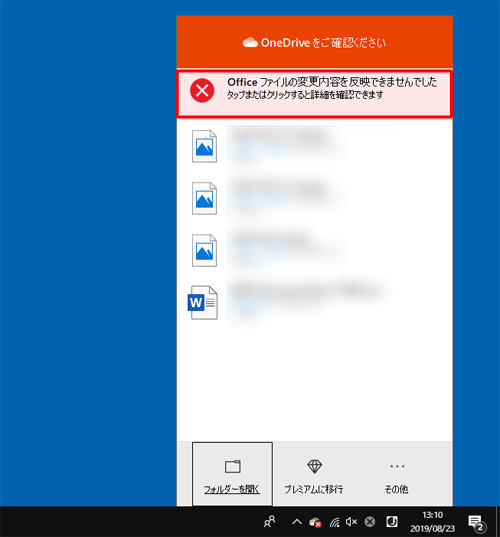The height and width of the screenshot is (537, 500).
Task: Open その他 more options menu
Action: coord(397,474)
